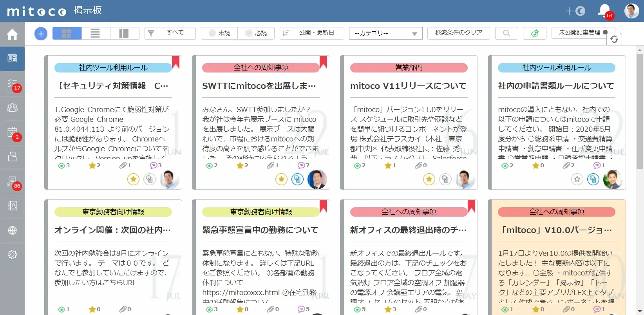
Task: Expand the --カテゴリ-- category dropdown
Action: (x=386, y=33)
